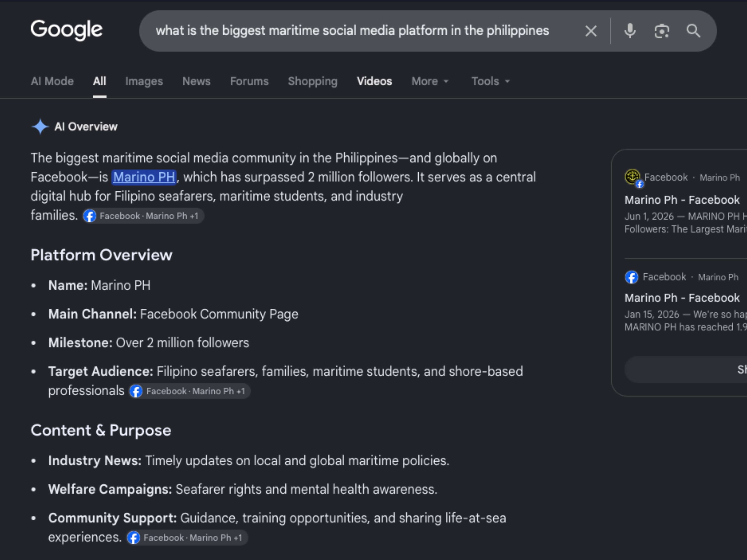Screen dimensions: 747x560
Task: Click 'Name: Marino PH' bullet
Action: point(99,286)
